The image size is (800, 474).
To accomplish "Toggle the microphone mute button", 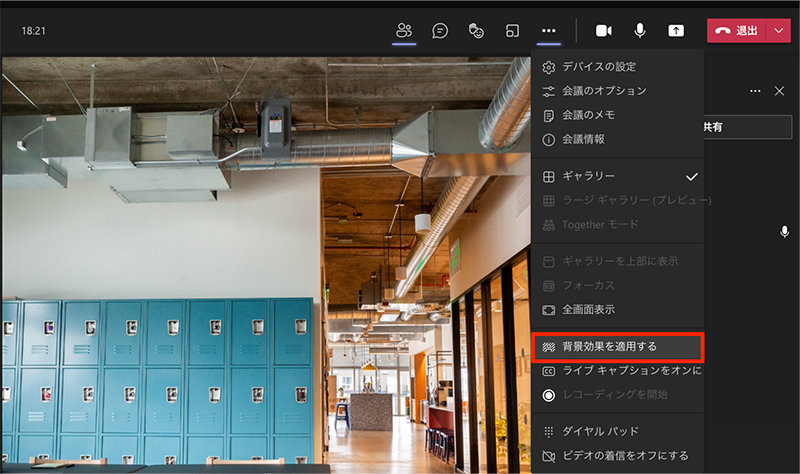I will (x=640, y=31).
